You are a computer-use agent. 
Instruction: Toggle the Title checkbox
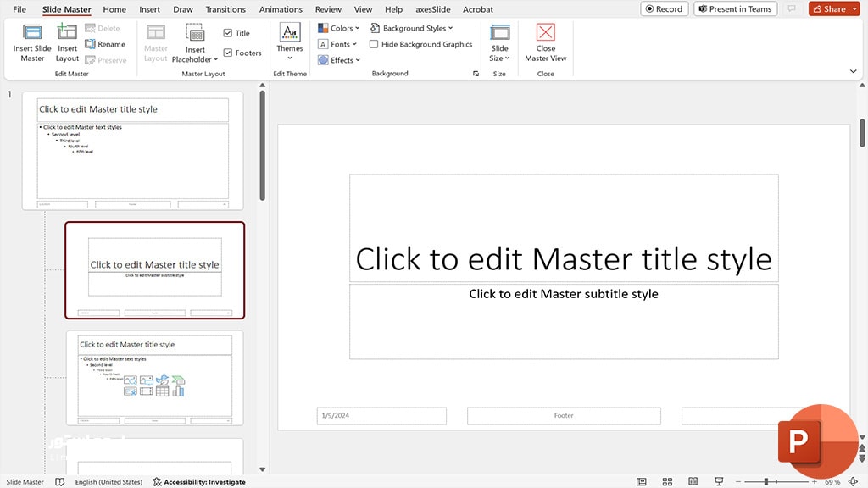coord(227,33)
